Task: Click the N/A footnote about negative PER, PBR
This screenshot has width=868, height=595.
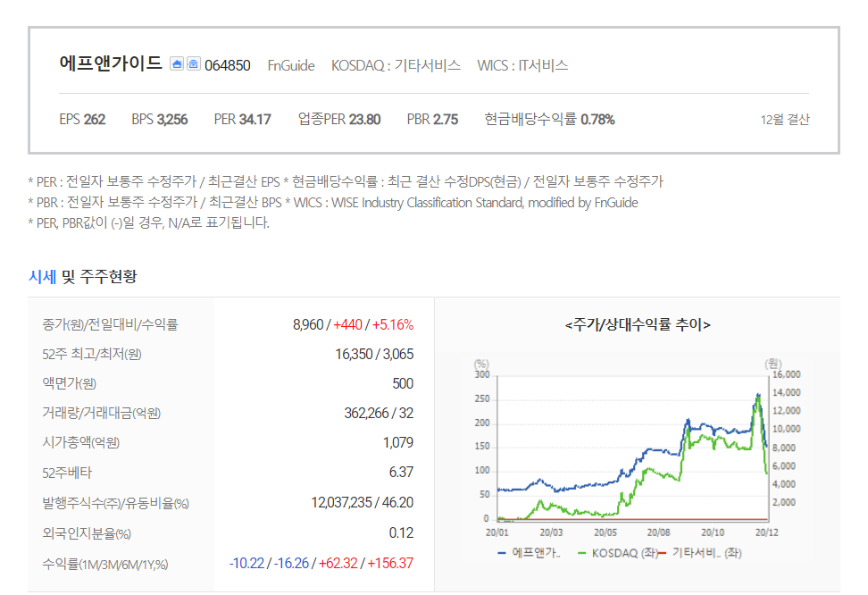Action: tap(148, 222)
